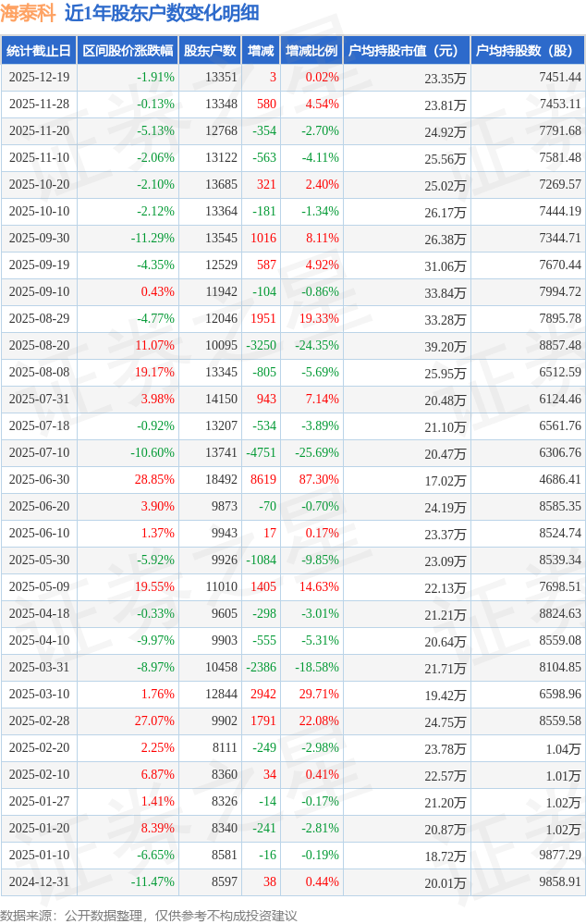Viewport: 586px width, 924px height.
Task: Select the 87.30% change ratio cell
Action: (x=320, y=480)
